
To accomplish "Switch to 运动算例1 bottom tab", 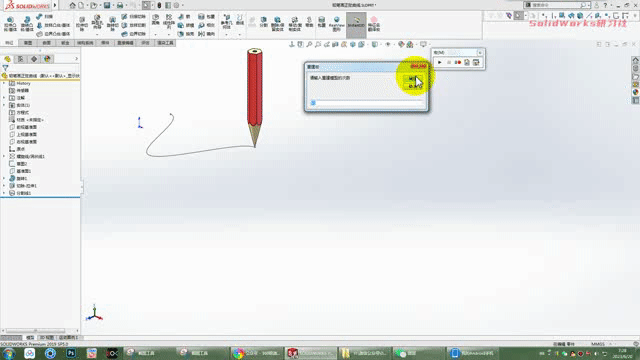I will tap(68, 338).
